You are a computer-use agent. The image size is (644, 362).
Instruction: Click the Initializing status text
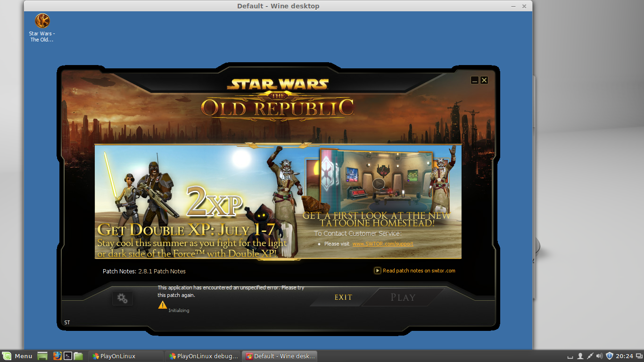179,311
